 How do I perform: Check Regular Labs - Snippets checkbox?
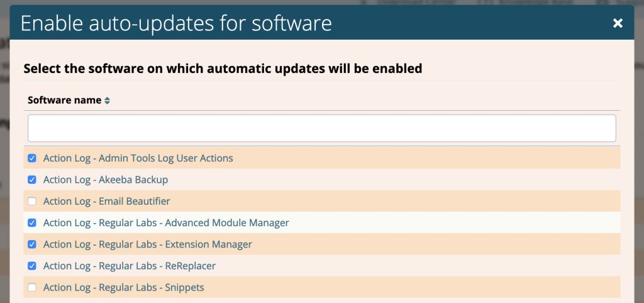click(x=32, y=287)
